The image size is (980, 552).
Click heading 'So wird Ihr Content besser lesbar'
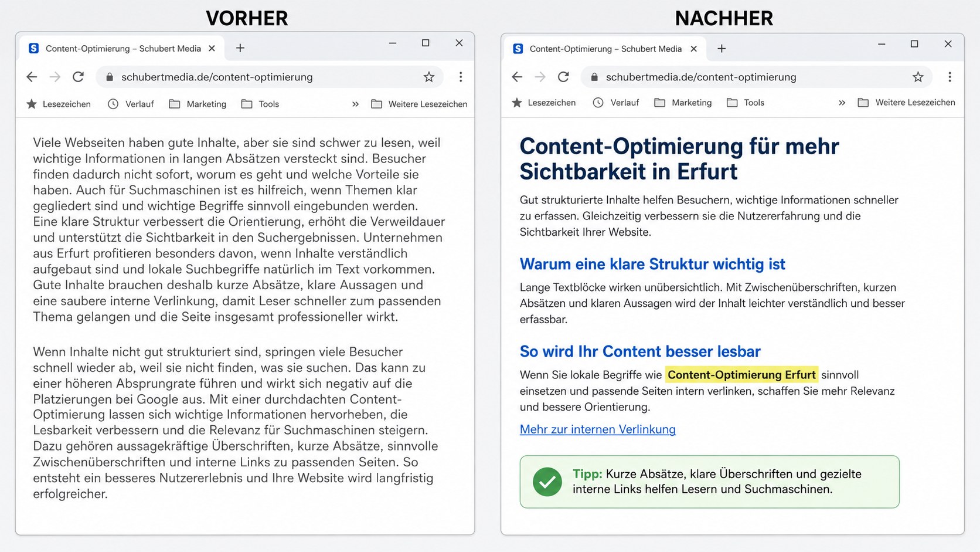pyautogui.click(x=640, y=351)
